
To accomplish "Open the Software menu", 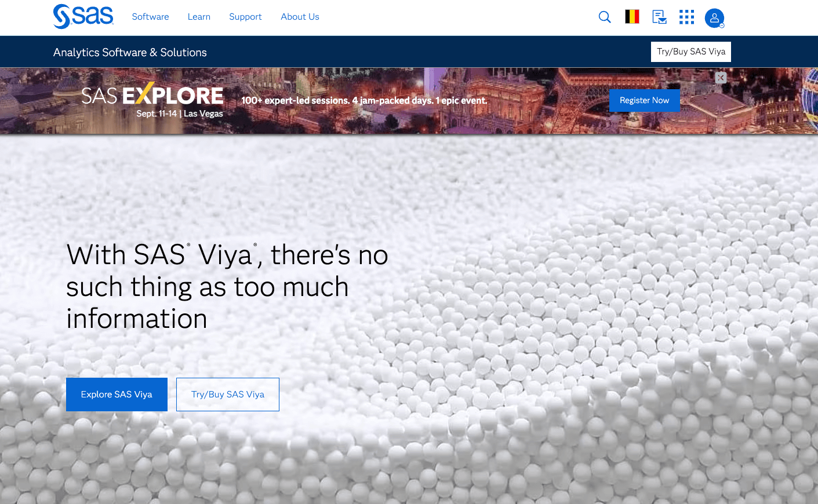I will click(150, 17).
